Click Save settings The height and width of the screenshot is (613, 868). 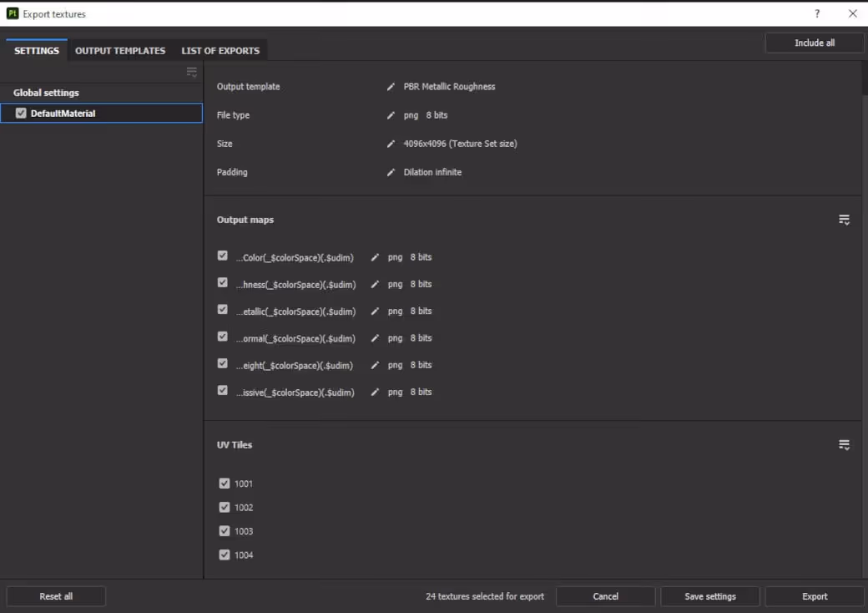(709, 595)
